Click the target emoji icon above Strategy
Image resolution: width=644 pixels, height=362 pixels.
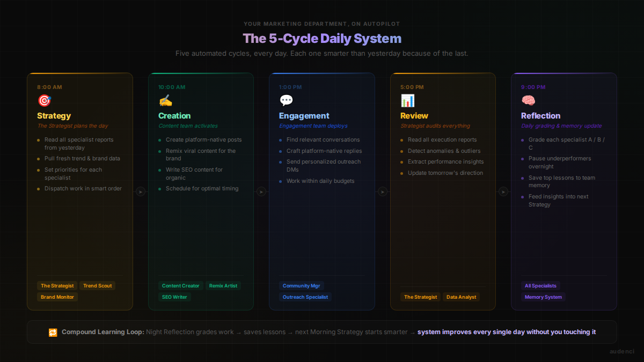click(44, 100)
